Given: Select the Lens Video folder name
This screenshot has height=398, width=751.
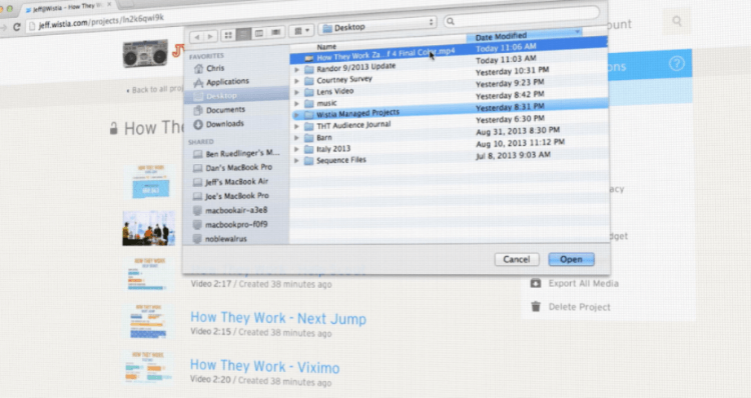Looking at the screenshot, I should (335, 91).
